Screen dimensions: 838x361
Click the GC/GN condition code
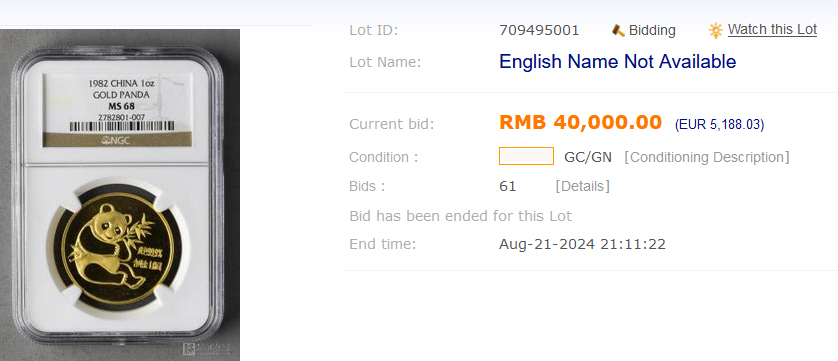pos(588,157)
